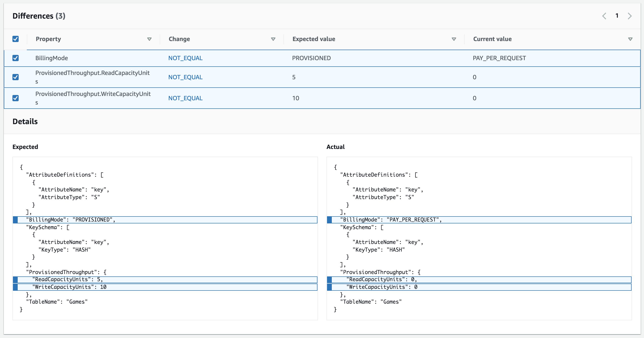644x338 pixels.
Task: Open the Property column filter icon
Action: coord(149,39)
